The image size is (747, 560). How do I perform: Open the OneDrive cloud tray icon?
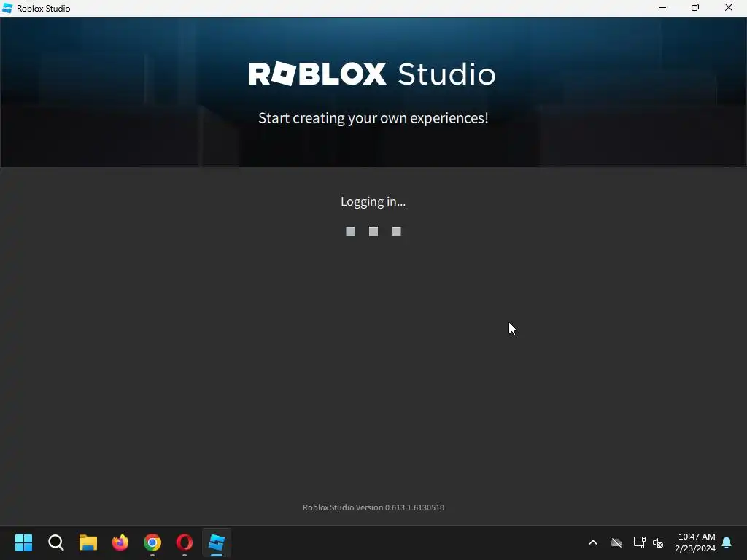616,542
